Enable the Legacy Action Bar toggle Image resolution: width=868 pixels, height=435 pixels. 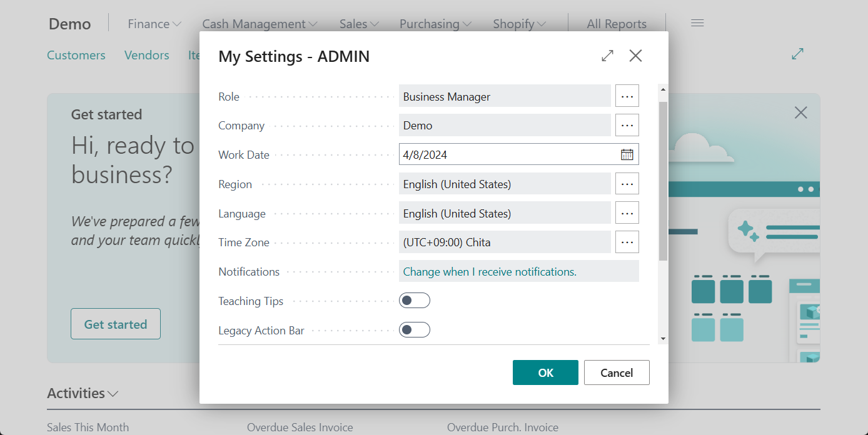(x=415, y=329)
